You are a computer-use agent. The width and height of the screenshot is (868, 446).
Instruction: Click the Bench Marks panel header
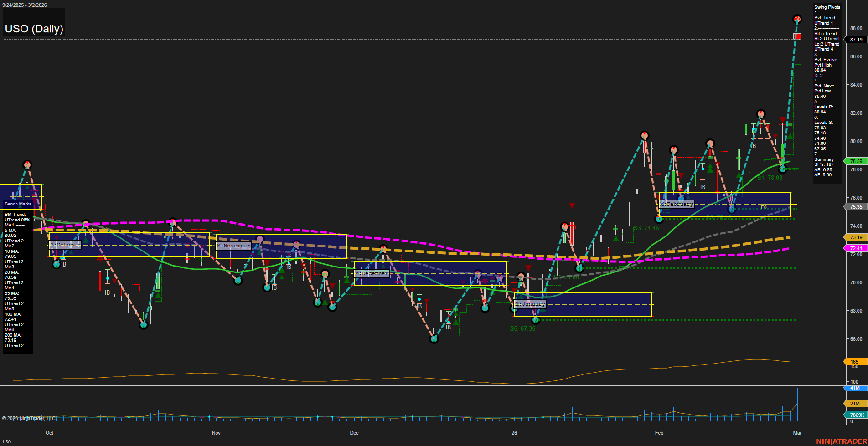(x=18, y=204)
